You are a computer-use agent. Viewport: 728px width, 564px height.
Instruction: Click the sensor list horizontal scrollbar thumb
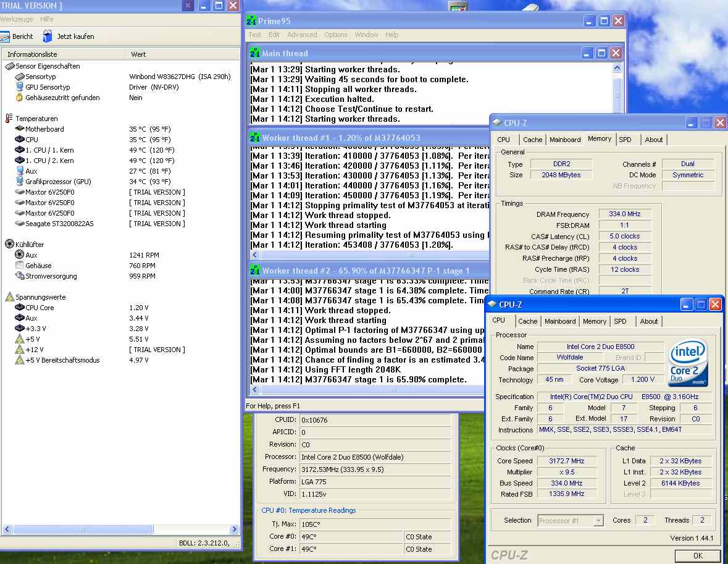point(83,529)
